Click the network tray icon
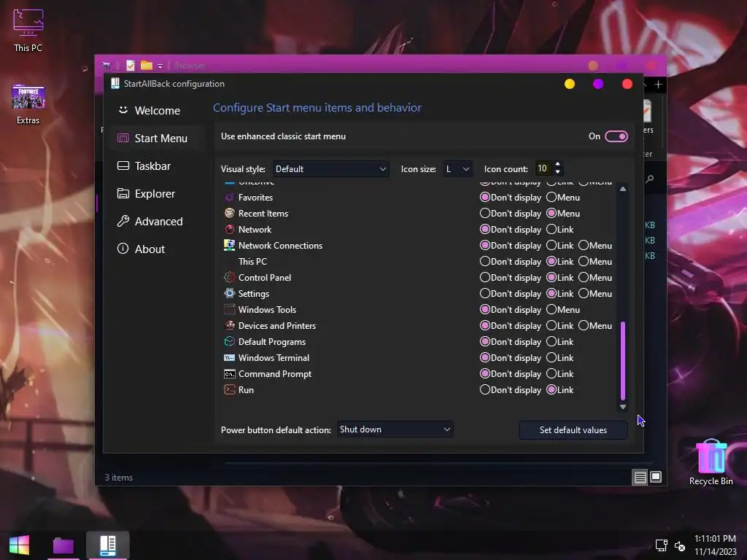Screen dimensions: 747x560 pos(661,545)
